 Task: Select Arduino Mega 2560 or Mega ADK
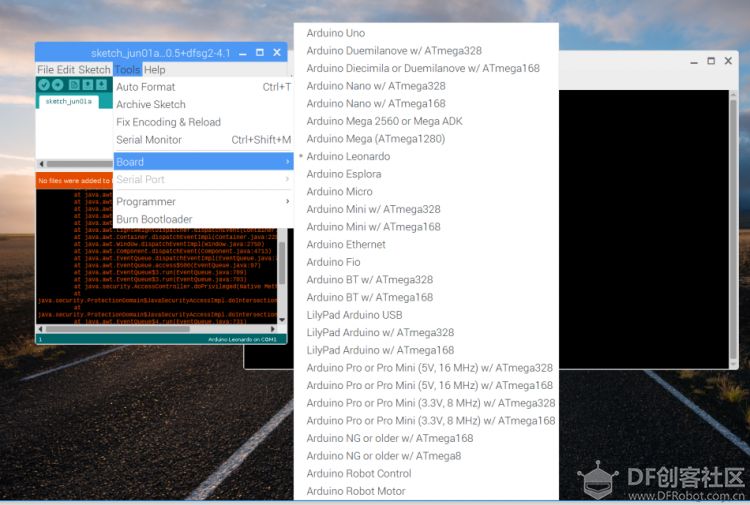[x=426, y=121]
